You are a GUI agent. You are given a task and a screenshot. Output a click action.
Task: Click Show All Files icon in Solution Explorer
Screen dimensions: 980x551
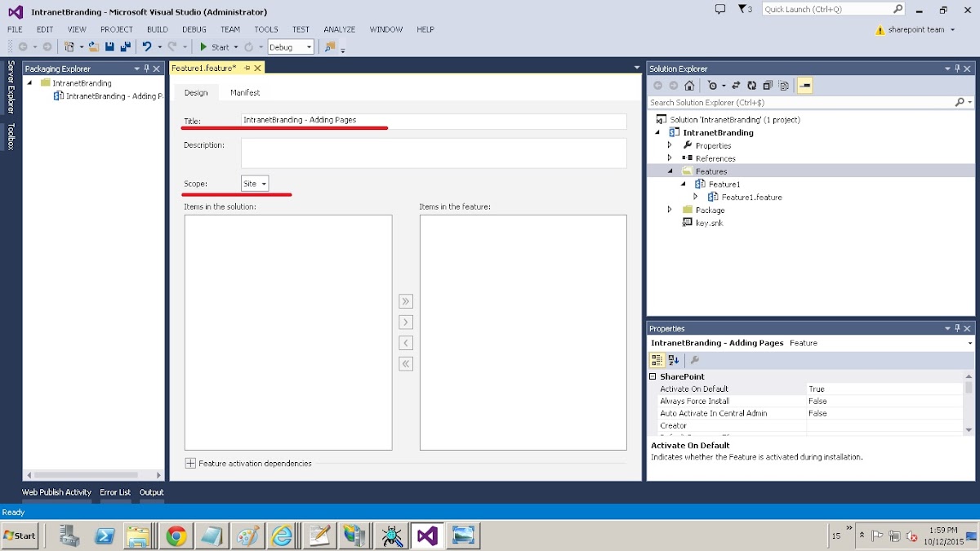coord(784,86)
